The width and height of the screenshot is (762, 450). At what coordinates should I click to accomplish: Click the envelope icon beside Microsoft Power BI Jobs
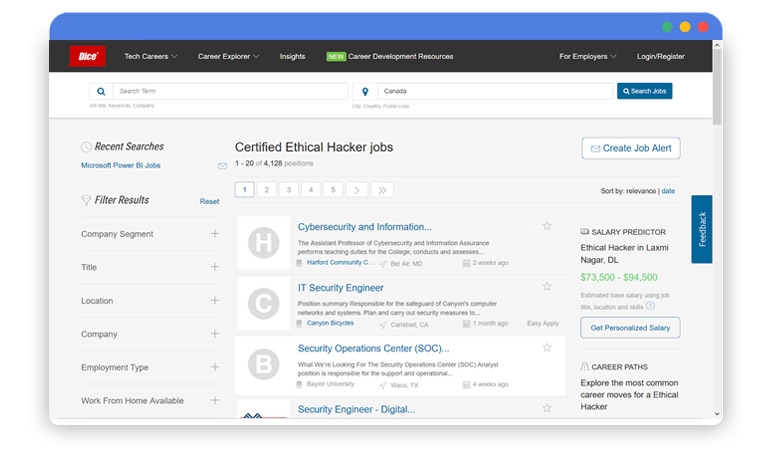pyautogui.click(x=222, y=166)
